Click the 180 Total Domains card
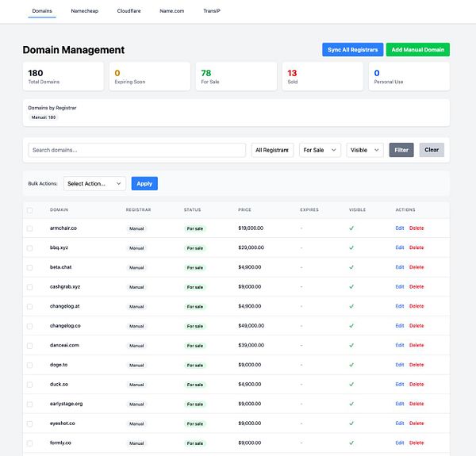This screenshot has height=456, width=476. (x=63, y=76)
